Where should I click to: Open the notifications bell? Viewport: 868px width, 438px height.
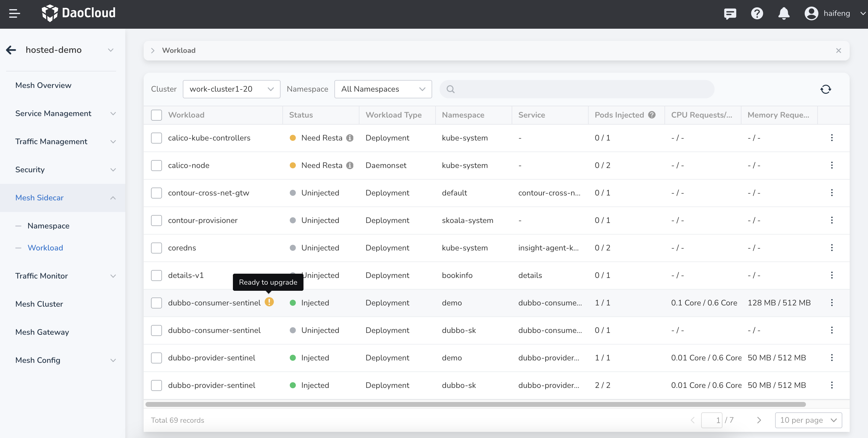[x=784, y=13]
